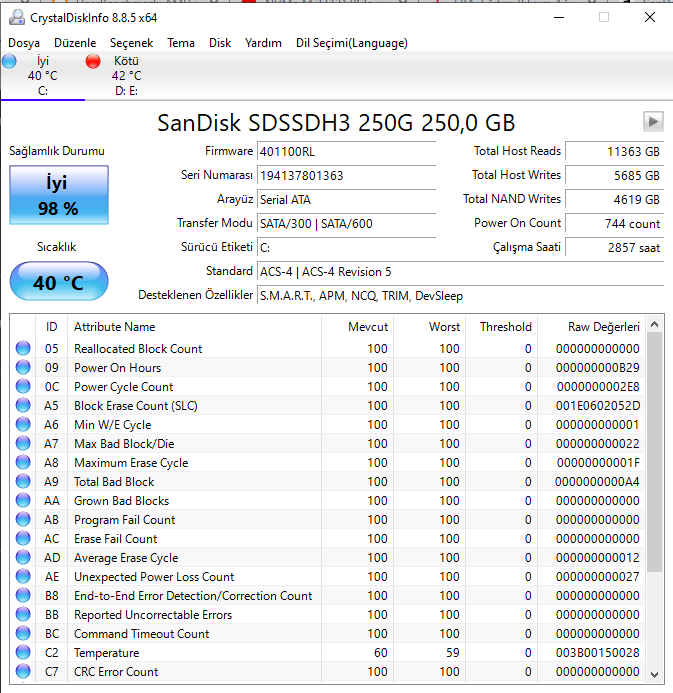The width and height of the screenshot is (673, 693).
Task: Click the Transfer Modu field SATA/300 | SATA/600
Action: coord(346,224)
